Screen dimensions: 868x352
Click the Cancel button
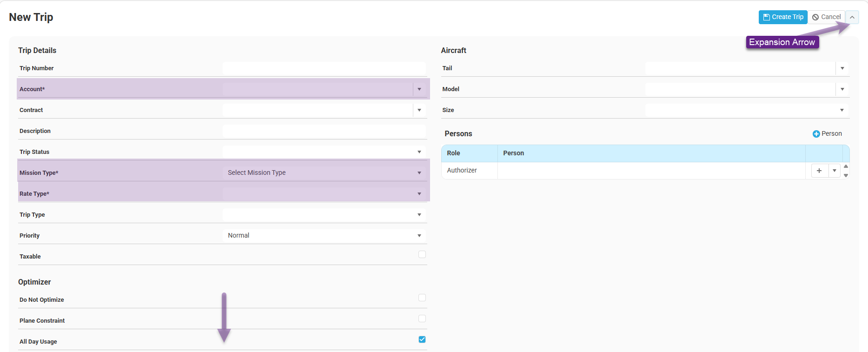coord(826,17)
